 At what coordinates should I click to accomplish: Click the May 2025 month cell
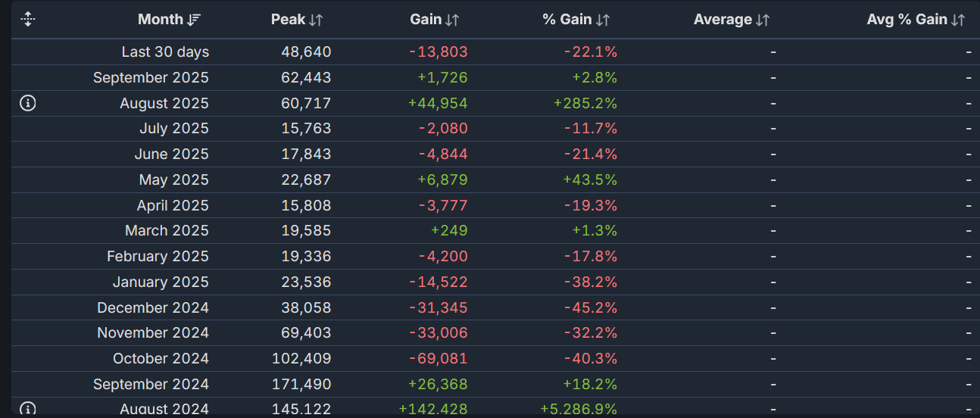coord(174,180)
